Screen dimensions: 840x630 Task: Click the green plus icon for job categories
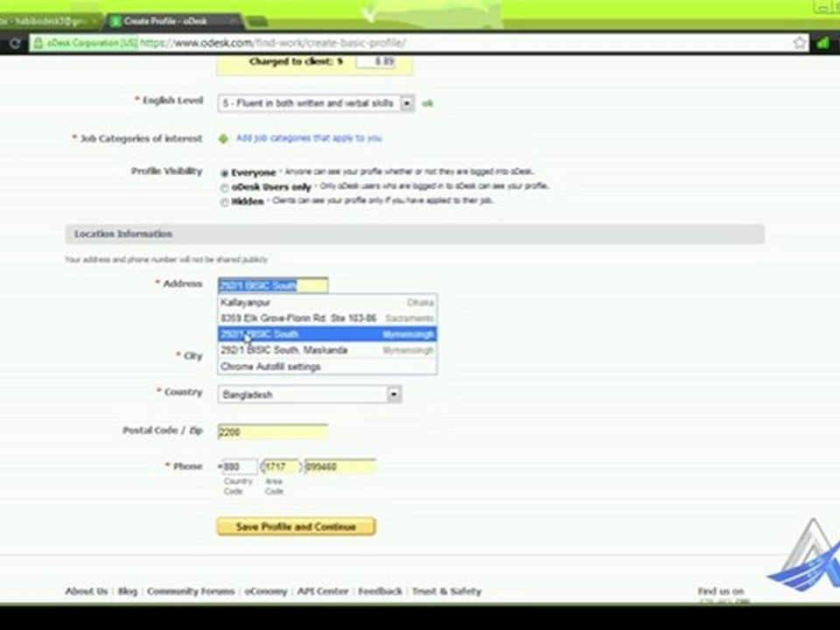223,139
